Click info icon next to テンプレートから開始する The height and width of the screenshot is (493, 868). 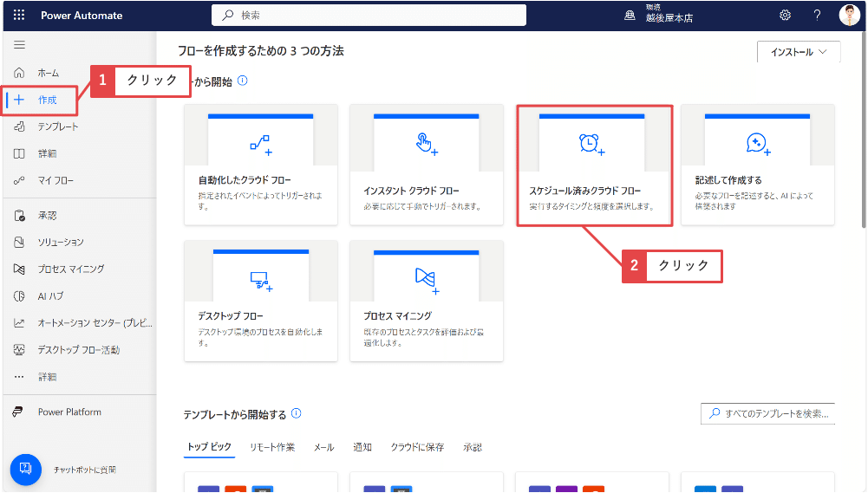297,413
